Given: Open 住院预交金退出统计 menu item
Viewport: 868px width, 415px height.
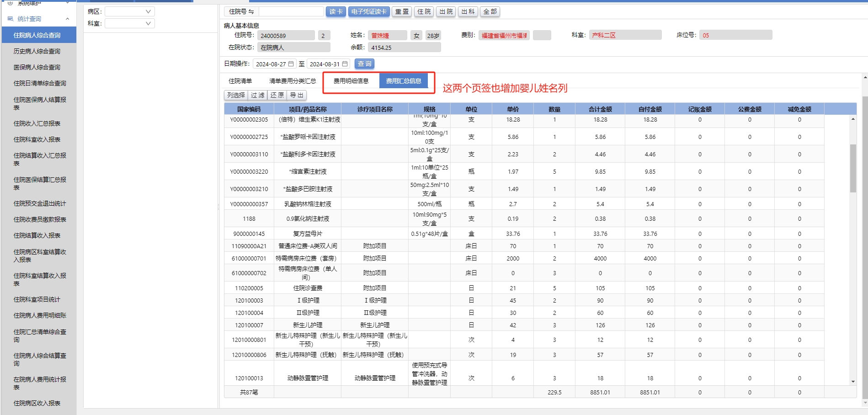Looking at the screenshot, I should 39,203.
